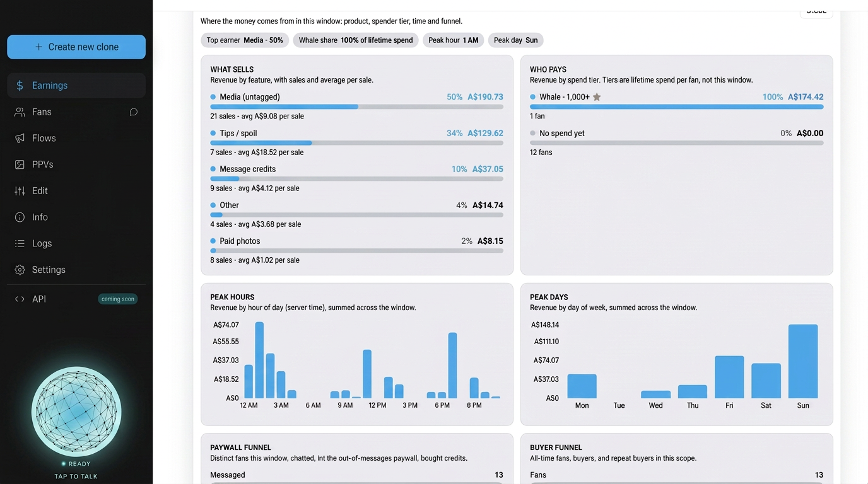The image size is (868, 484).
Task: Go to the Fans page
Action: pos(76,112)
